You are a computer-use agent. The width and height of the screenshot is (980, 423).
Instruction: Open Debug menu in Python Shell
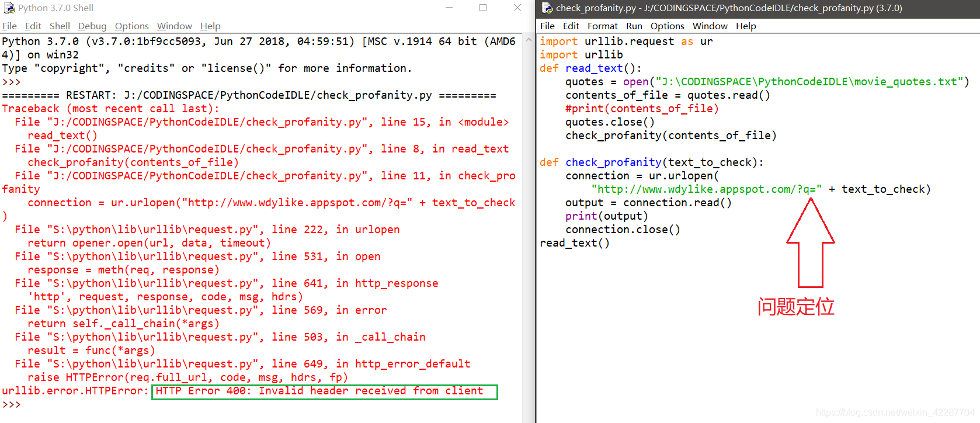(92, 26)
